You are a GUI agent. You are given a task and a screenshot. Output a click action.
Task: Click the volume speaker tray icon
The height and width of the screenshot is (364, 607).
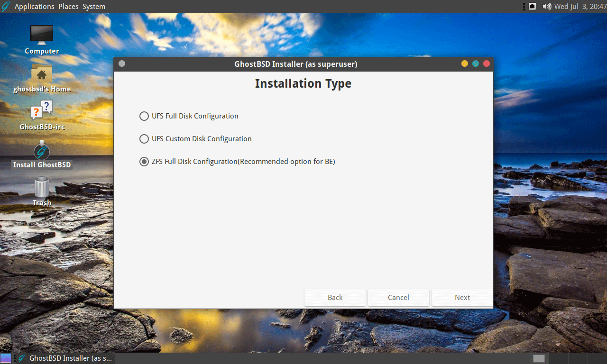coord(547,6)
